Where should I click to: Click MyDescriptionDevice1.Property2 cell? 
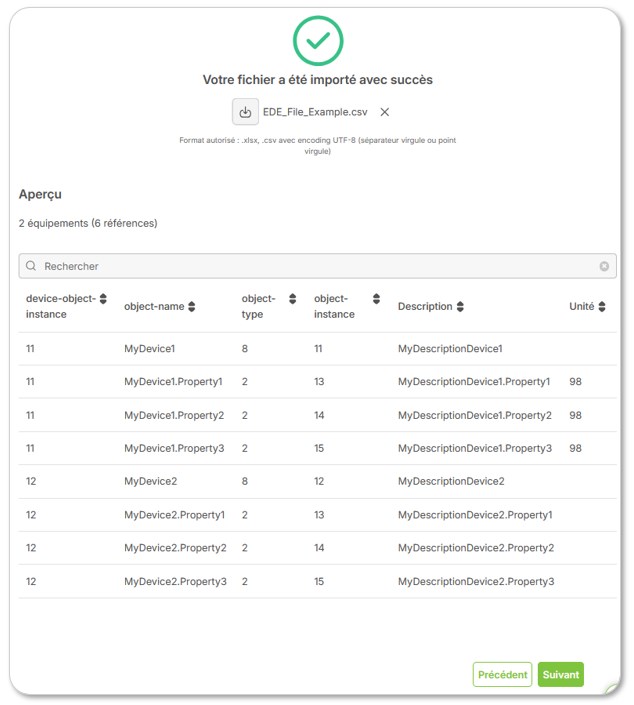pos(475,415)
